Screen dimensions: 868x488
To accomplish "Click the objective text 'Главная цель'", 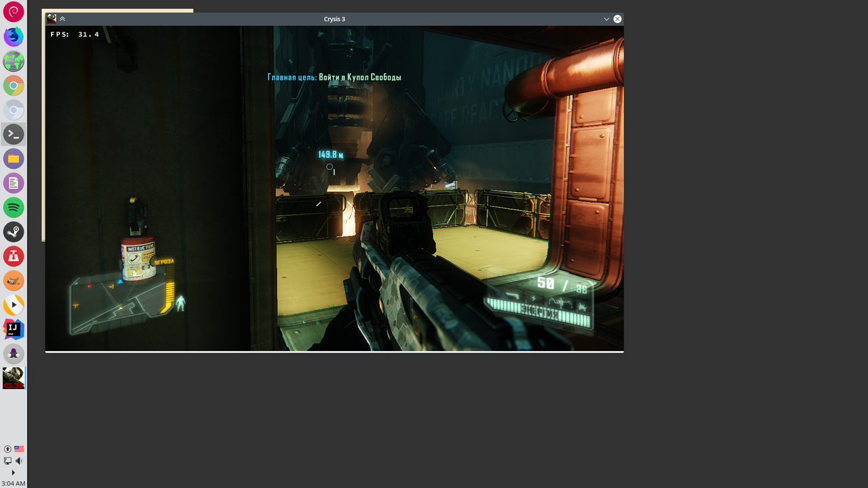I will click(x=292, y=77).
